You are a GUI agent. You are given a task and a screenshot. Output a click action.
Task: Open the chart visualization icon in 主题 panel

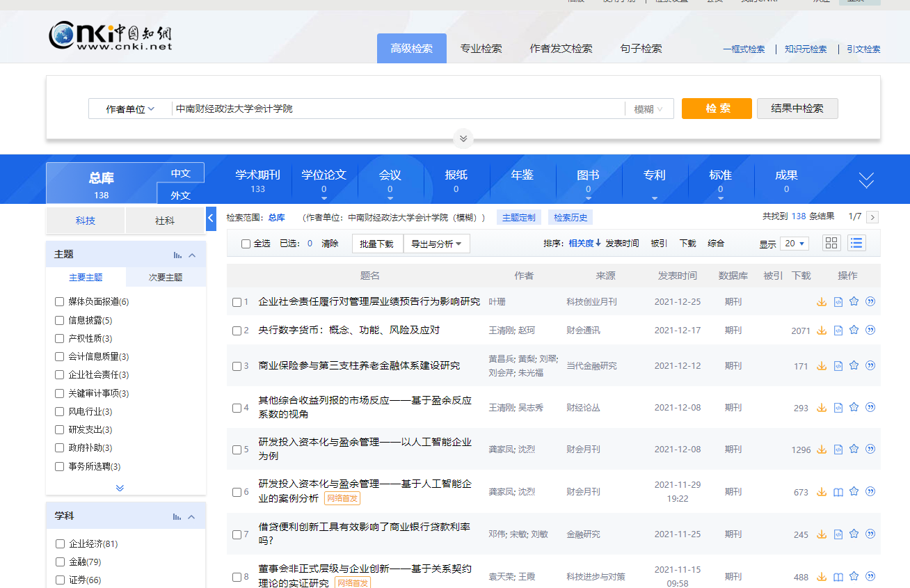pyautogui.click(x=177, y=255)
